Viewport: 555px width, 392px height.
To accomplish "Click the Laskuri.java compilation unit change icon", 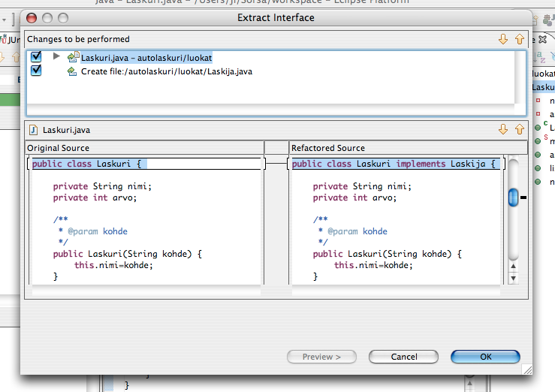I will [x=73, y=57].
